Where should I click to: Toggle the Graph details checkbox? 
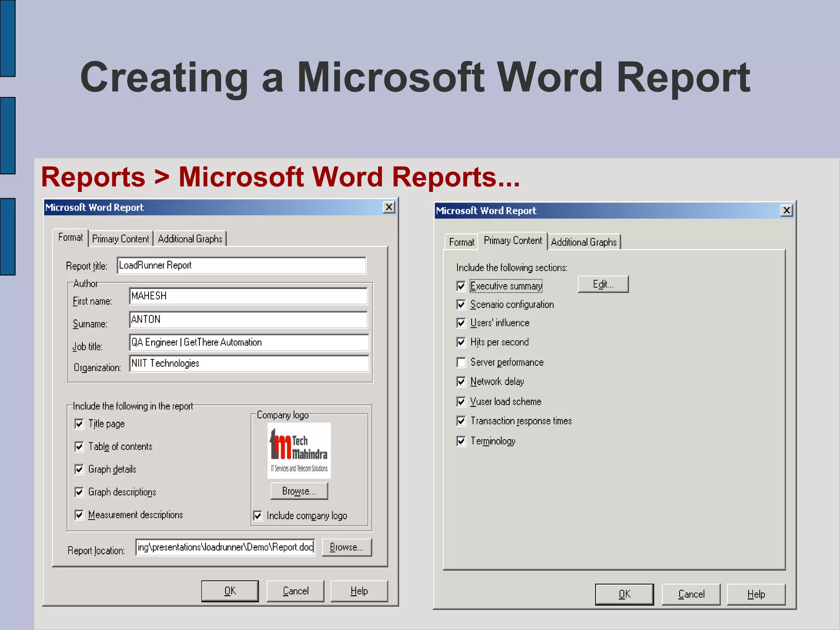pyautogui.click(x=79, y=469)
